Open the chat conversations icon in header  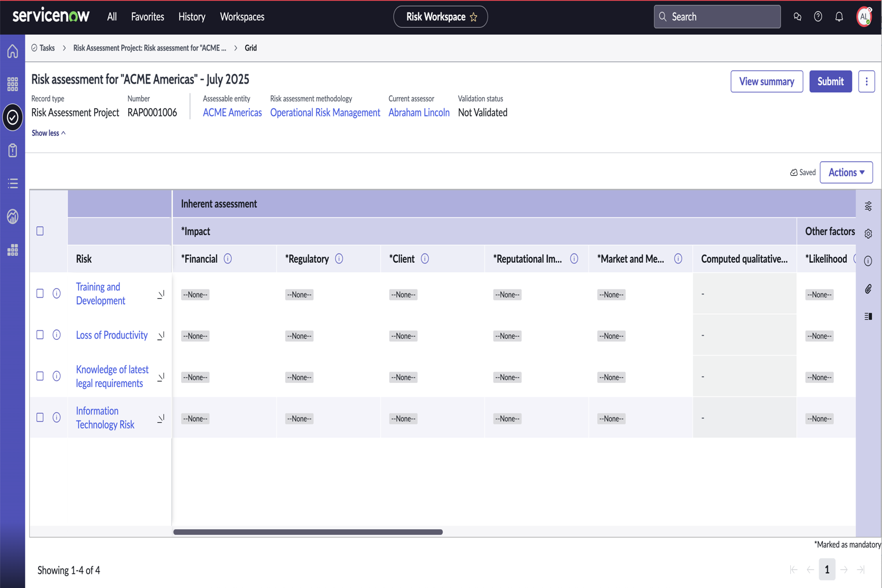click(797, 16)
